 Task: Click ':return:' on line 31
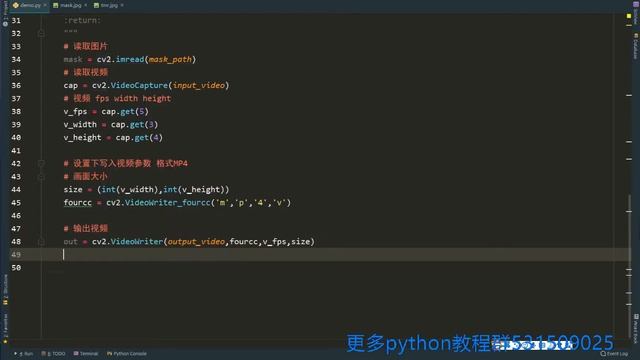tap(82, 20)
